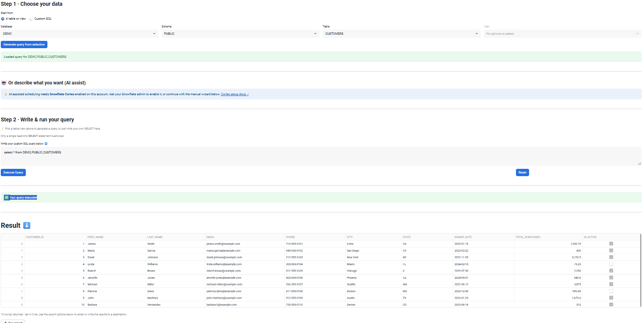644x323 pixels.
Task: Click the CUSTOMER_ID column header
Action: pos(55,237)
